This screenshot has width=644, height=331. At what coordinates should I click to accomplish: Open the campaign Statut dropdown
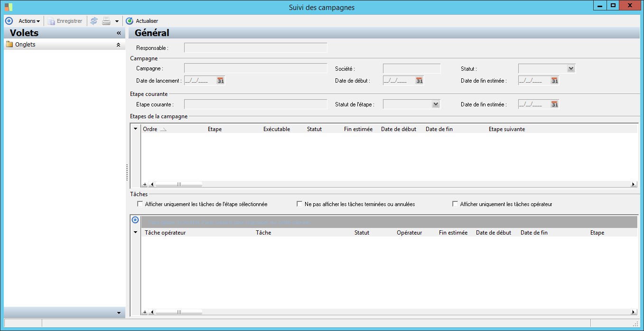[x=571, y=68]
